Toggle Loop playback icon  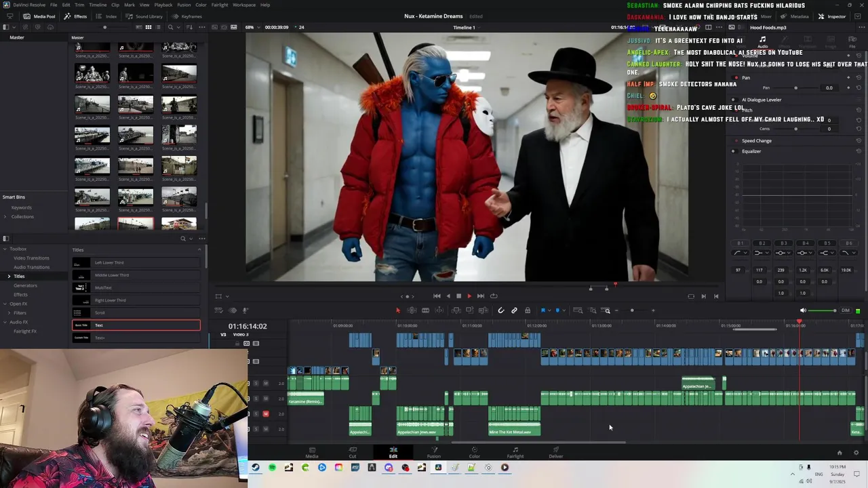tap(494, 296)
